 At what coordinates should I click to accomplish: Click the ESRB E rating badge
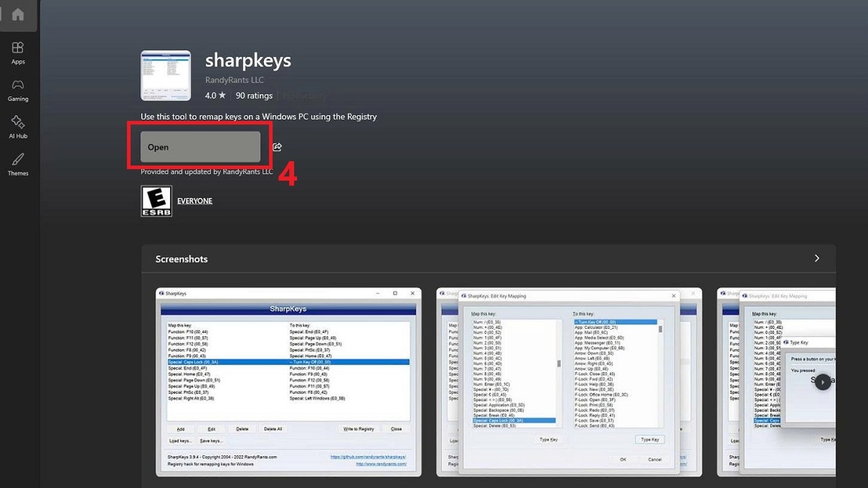(156, 201)
